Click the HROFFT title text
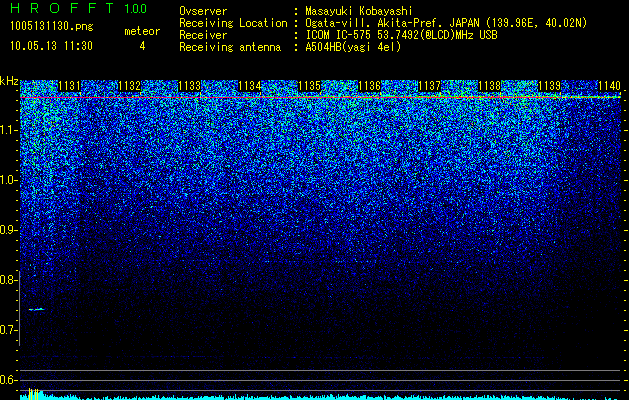Viewport: 629px width, 400px height. click(x=62, y=8)
